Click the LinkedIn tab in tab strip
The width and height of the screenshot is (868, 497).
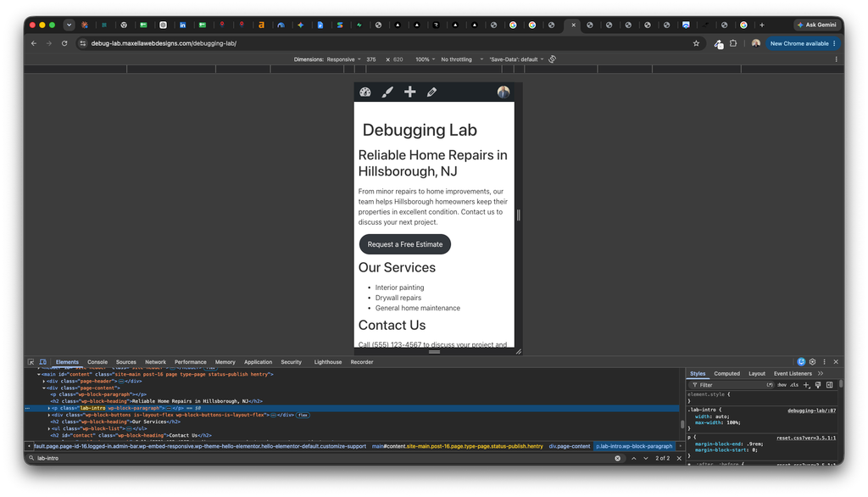pos(183,25)
